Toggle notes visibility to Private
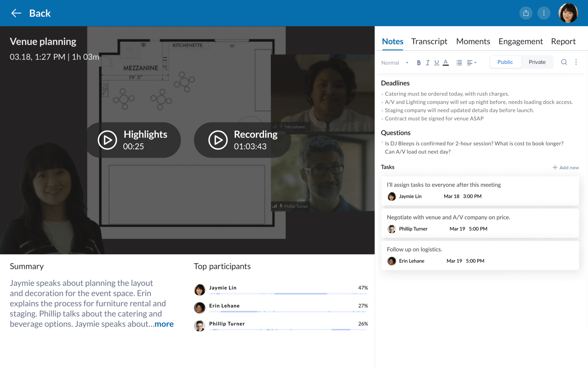 [537, 62]
